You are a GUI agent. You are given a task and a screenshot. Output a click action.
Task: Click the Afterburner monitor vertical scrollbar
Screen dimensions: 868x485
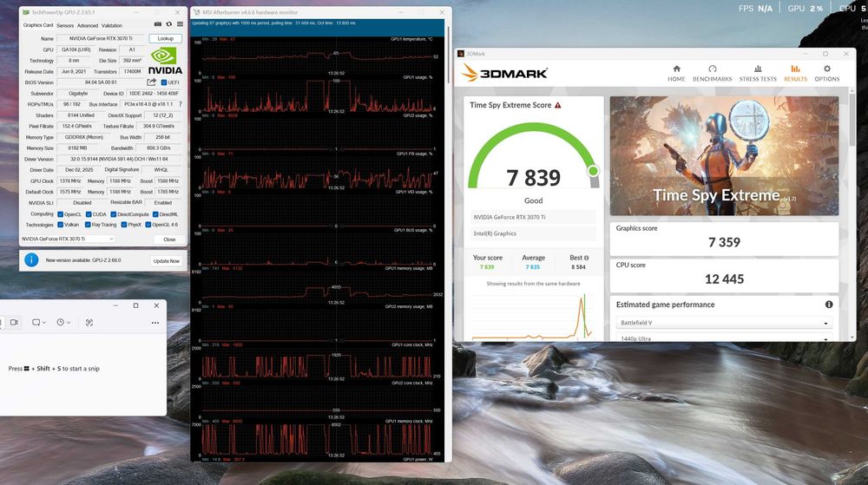448,56
